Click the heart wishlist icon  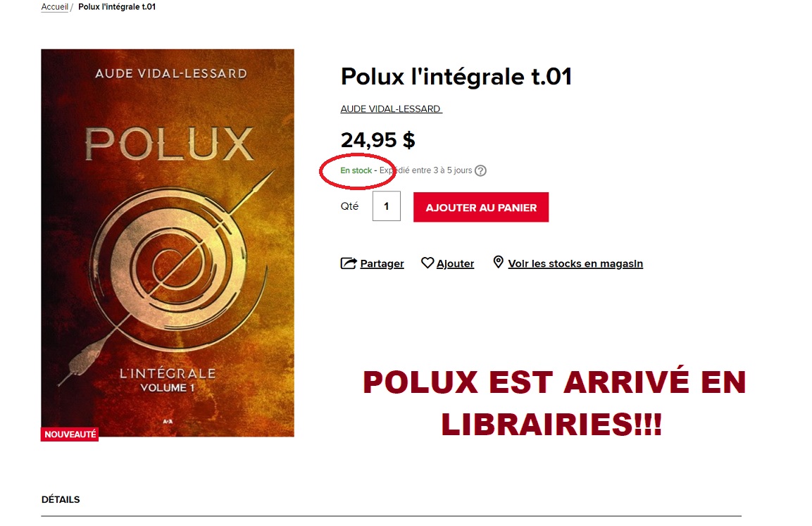(x=427, y=263)
